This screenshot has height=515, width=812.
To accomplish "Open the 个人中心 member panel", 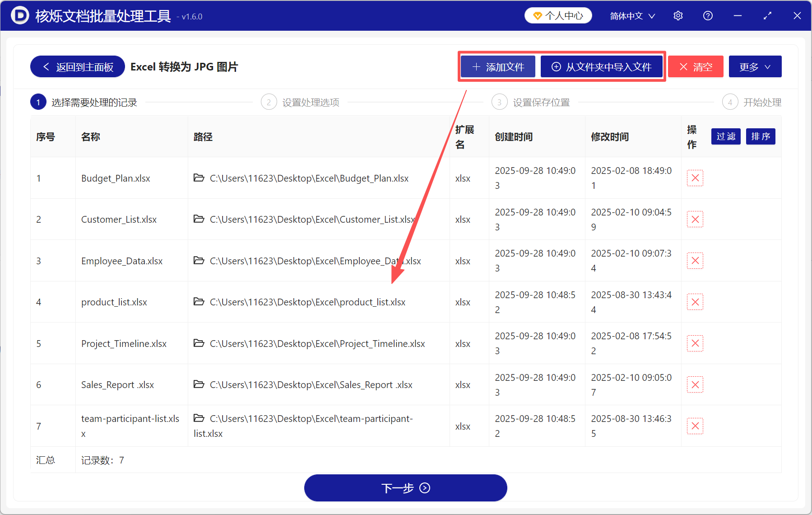I will coord(558,15).
